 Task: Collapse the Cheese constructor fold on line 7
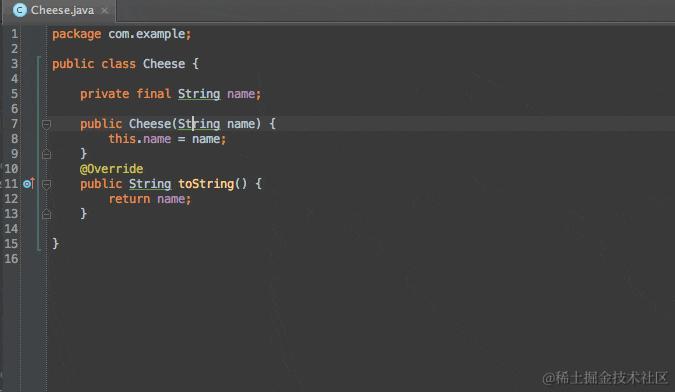coord(46,124)
